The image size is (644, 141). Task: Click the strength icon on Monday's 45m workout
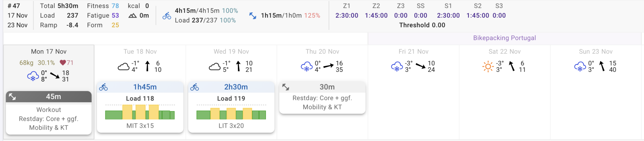point(12,97)
